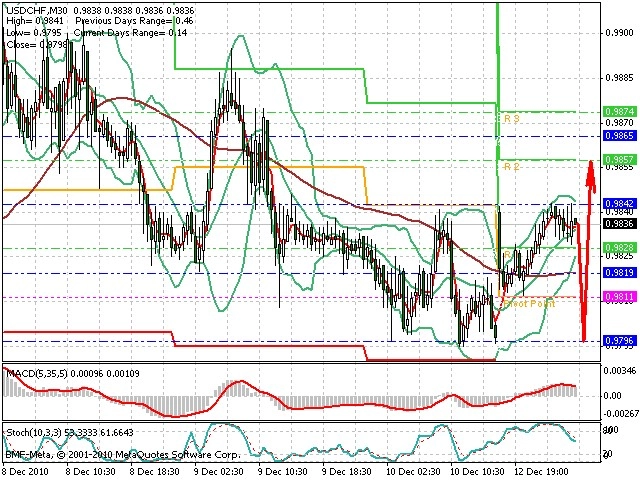The image size is (640, 480).
Task: Click the 0.9857 green price label
Action: [x=620, y=160]
